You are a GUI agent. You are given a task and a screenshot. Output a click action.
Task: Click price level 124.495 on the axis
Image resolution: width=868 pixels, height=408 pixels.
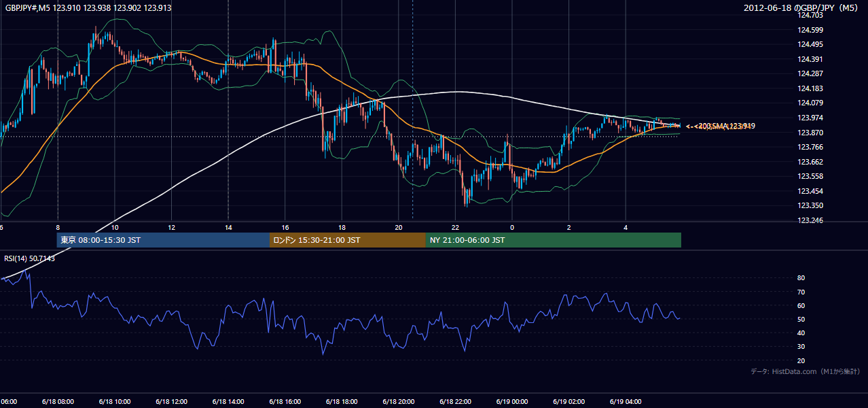[810, 44]
